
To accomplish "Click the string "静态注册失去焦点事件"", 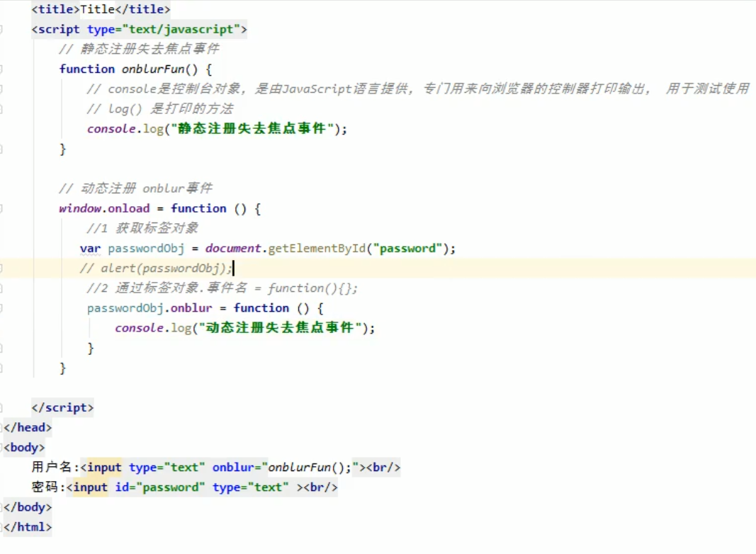I will point(253,129).
